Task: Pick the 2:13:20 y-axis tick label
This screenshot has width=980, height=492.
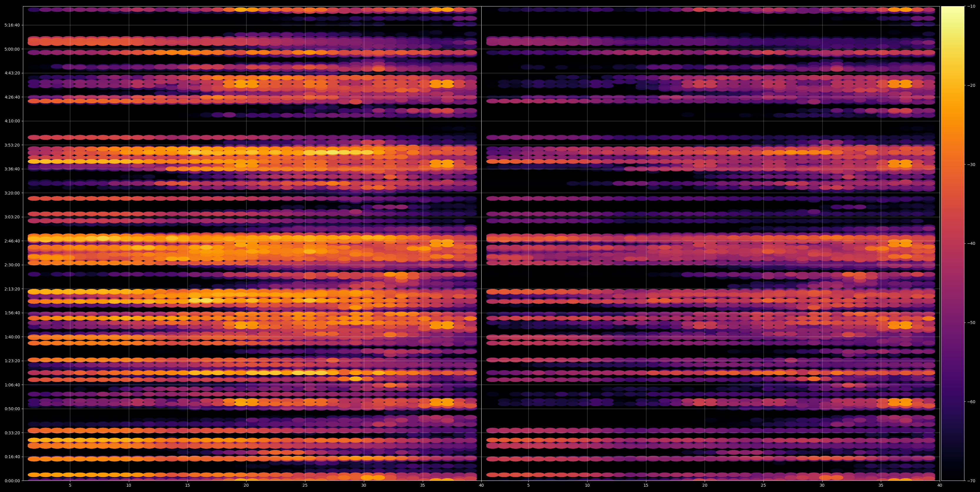Action: (12, 289)
